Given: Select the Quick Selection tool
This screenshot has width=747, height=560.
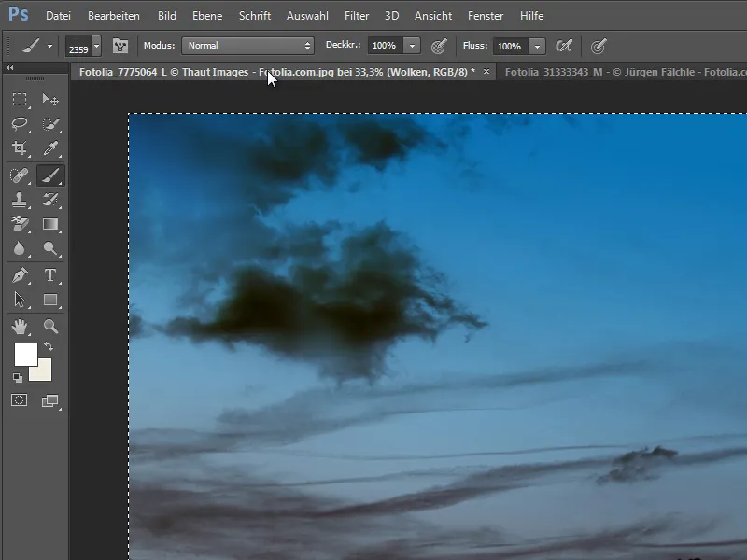Looking at the screenshot, I should (50, 124).
